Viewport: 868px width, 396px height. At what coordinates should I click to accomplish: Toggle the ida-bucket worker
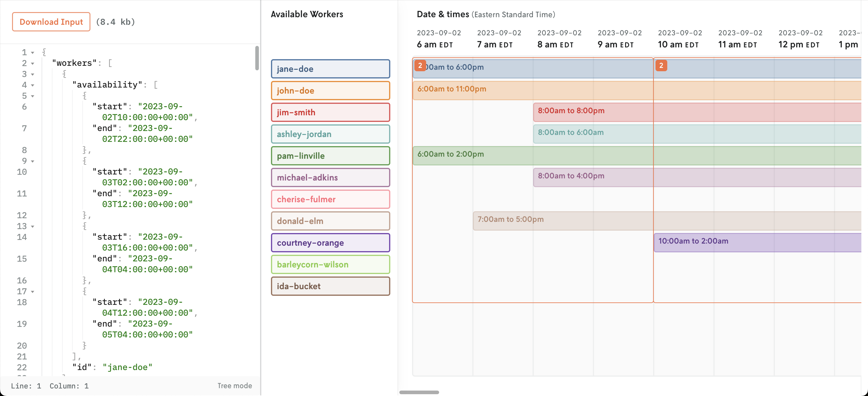coord(330,286)
